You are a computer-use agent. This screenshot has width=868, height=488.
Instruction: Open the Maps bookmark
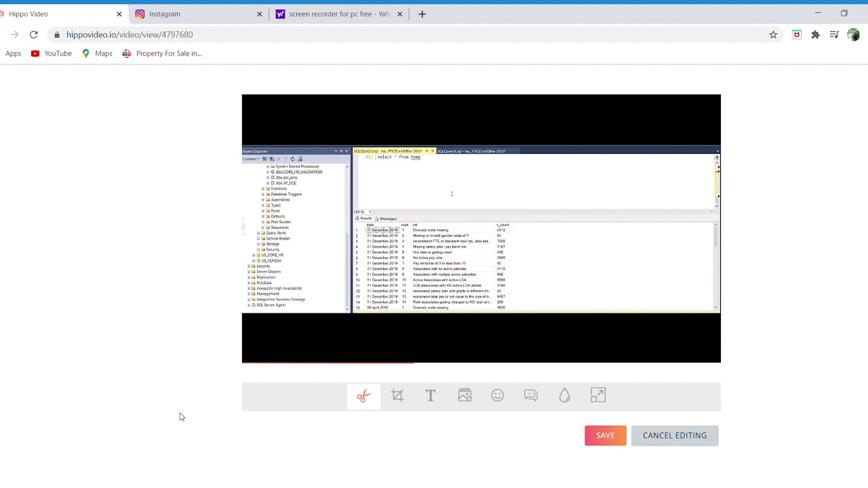click(x=97, y=54)
